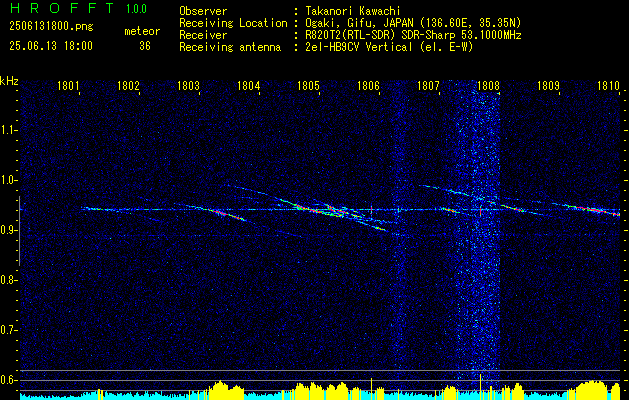Viewport: 629px width, 400px height.
Task: Click the 1802 time marker
Action: click(x=128, y=85)
